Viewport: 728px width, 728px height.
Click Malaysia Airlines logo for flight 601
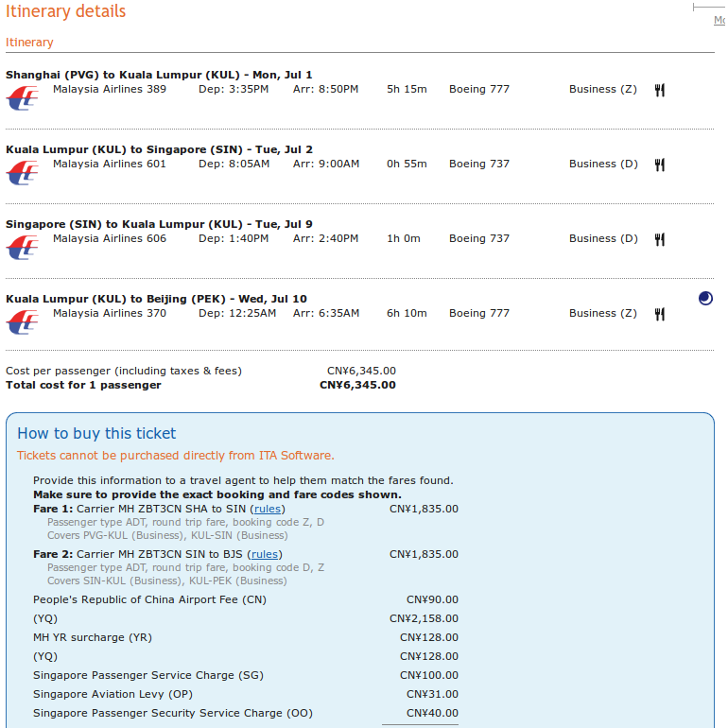pos(23,172)
